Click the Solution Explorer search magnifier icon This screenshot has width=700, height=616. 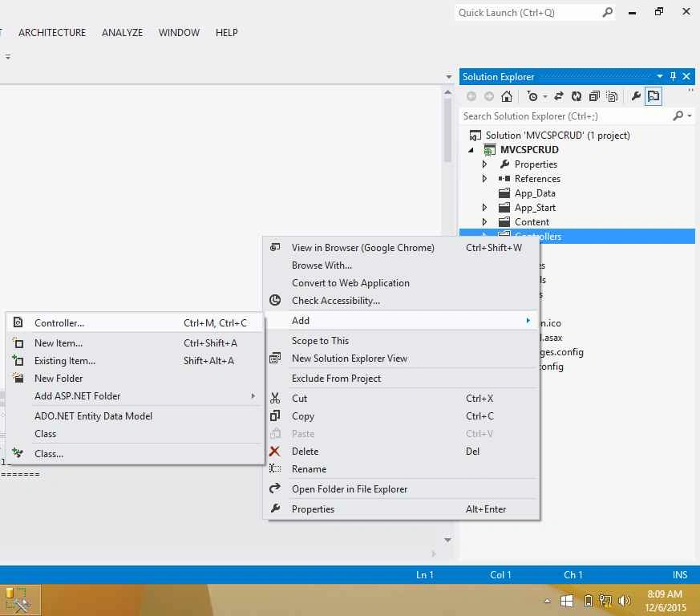pyautogui.click(x=678, y=115)
